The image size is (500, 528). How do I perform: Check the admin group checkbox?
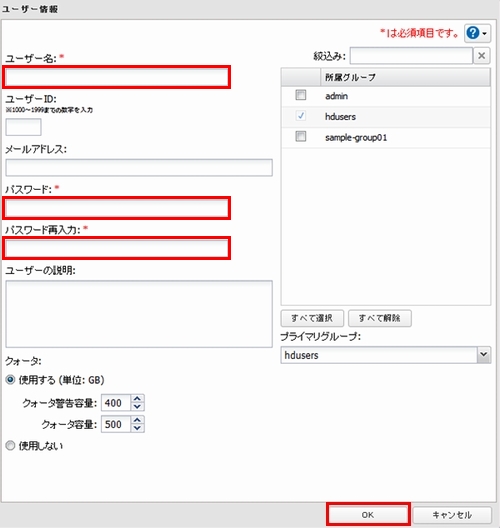click(x=301, y=95)
